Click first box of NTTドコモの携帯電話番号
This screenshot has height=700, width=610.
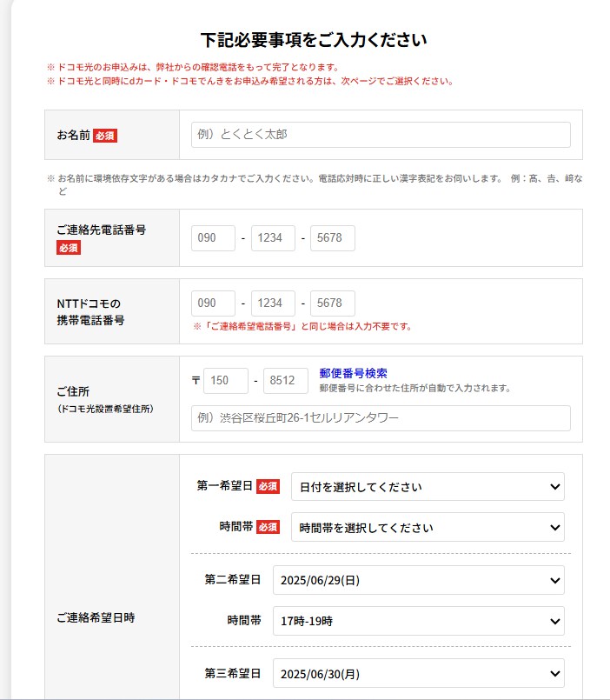[x=213, y=303]
